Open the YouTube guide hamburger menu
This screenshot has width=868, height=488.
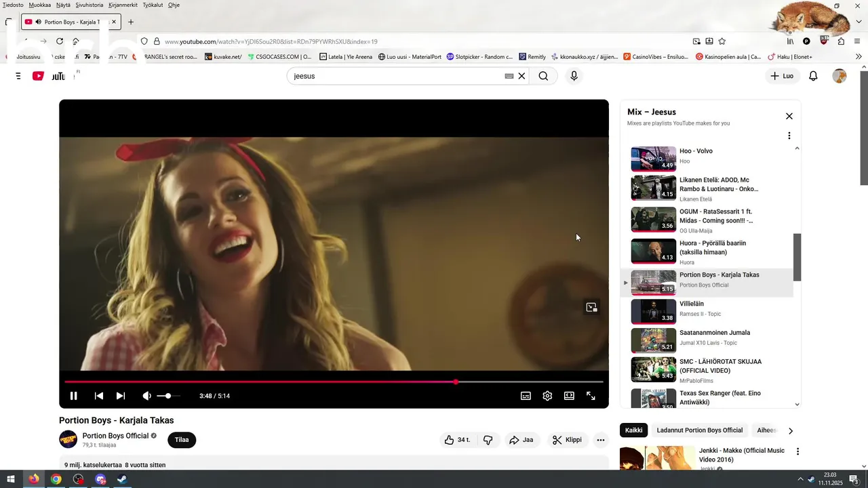[x=18, y=76]
